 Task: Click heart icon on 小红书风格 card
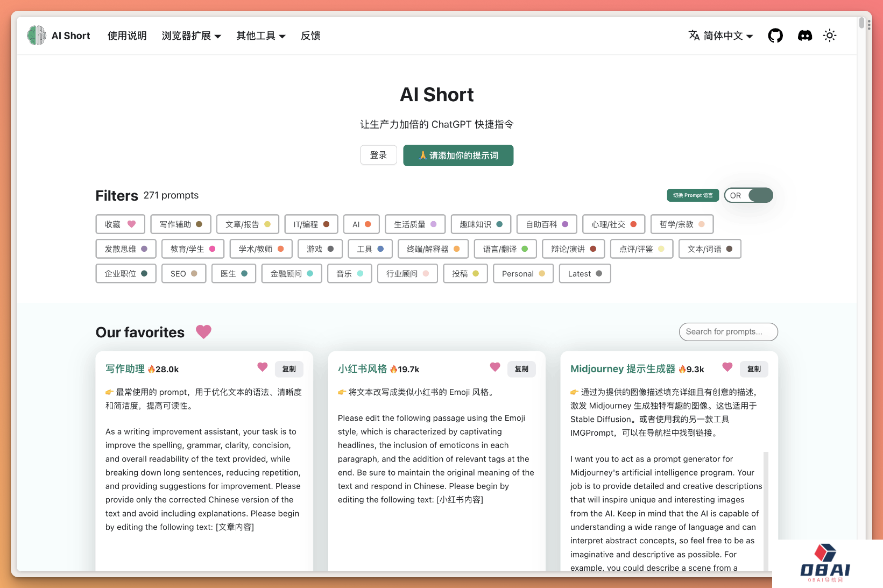tap(495, 367)
